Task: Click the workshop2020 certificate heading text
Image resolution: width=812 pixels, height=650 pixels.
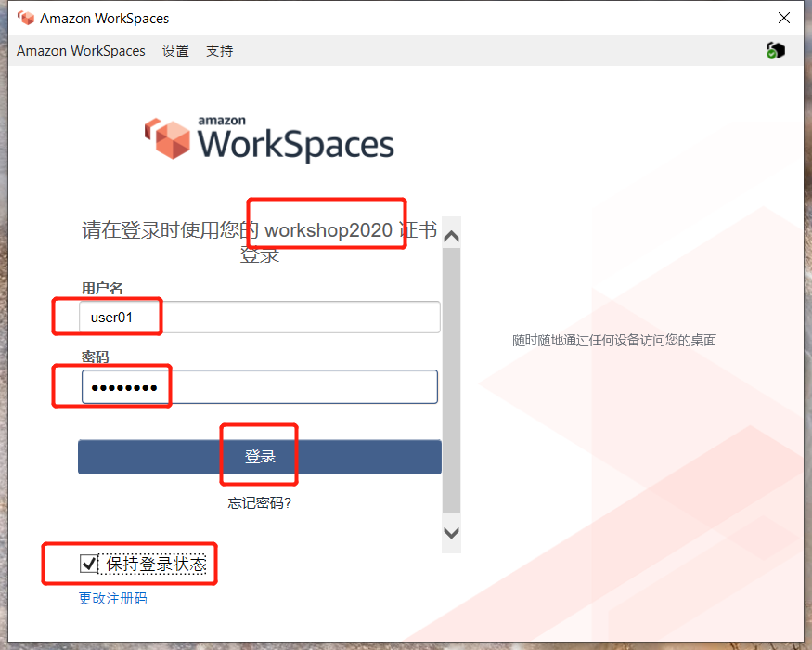Action: coord(260,241)
